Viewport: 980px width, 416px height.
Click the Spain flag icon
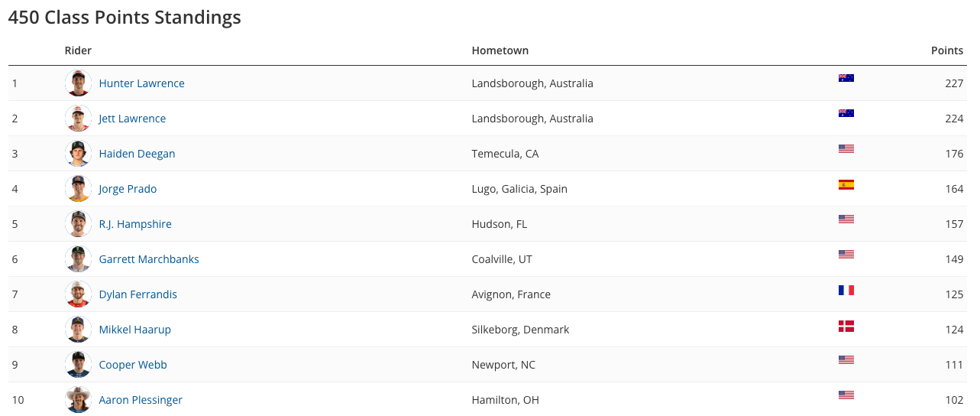(x=846, y=185)
